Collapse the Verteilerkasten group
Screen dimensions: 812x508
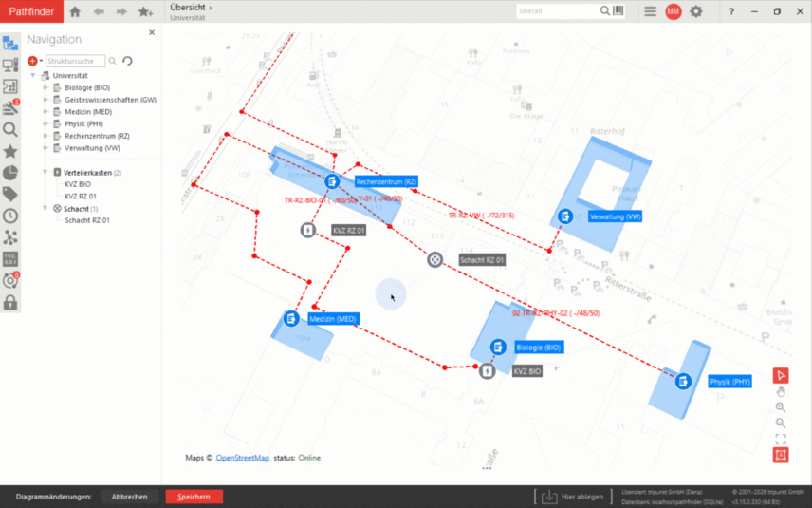[x=45, y=173]
